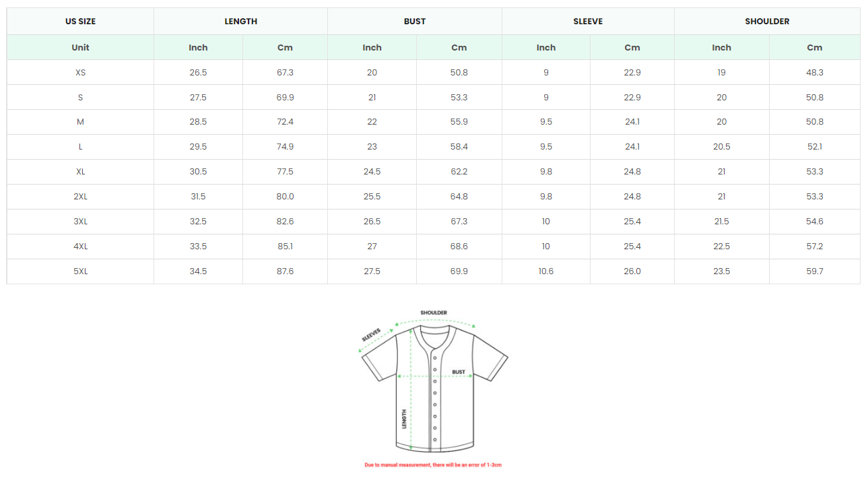Click the BUST label on the jersey diagram
Image resolution: width=868 pixels, height=481 pixels.
pos(459,372)
